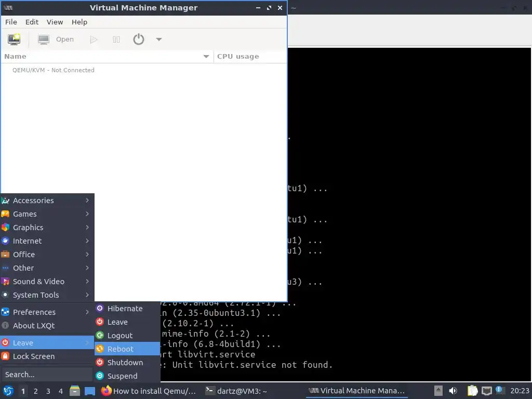Click the LXQt start menu bird icon

(x=8, y=391)
